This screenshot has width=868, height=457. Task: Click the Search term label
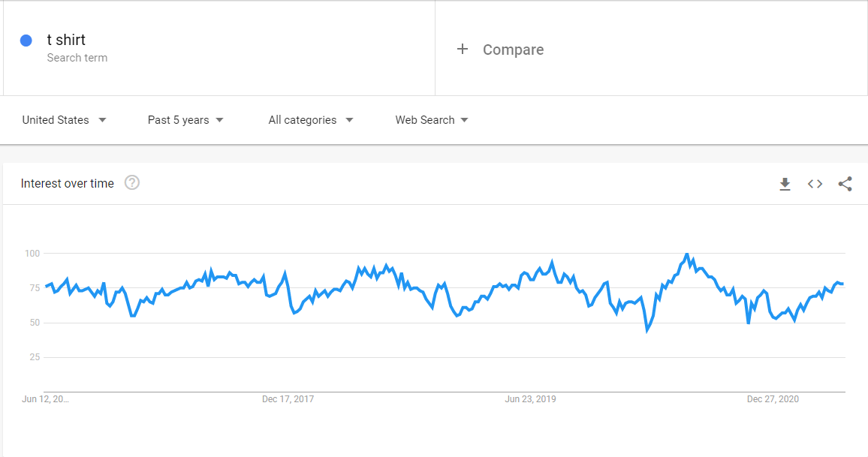click(x=77, y=58)
